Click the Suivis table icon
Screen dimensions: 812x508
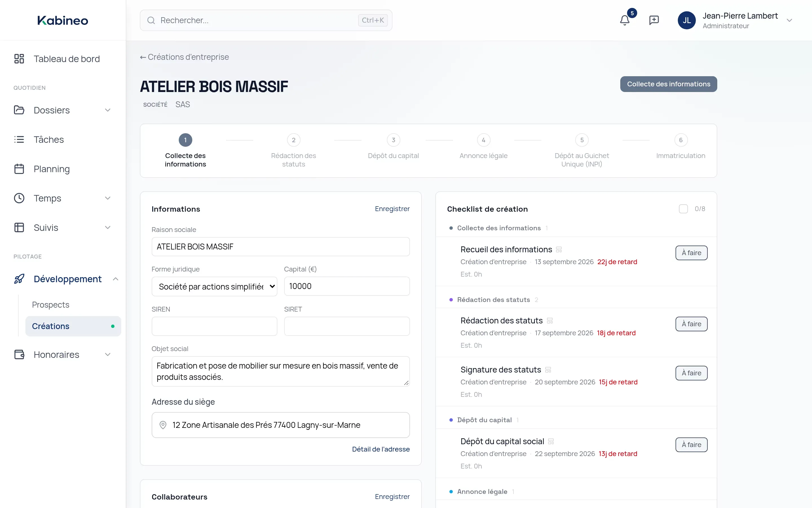point(19,227)
